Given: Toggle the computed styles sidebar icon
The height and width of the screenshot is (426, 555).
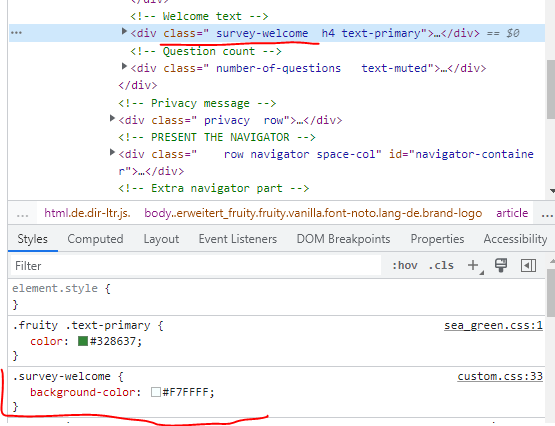Looking at the screenshot, I should [x=528, y=266].
